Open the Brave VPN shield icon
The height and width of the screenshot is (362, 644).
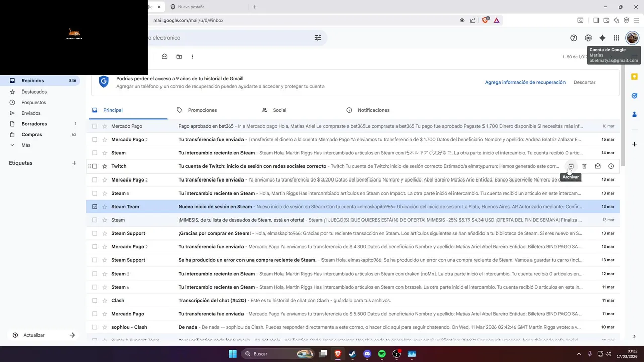tap(626, 20)
